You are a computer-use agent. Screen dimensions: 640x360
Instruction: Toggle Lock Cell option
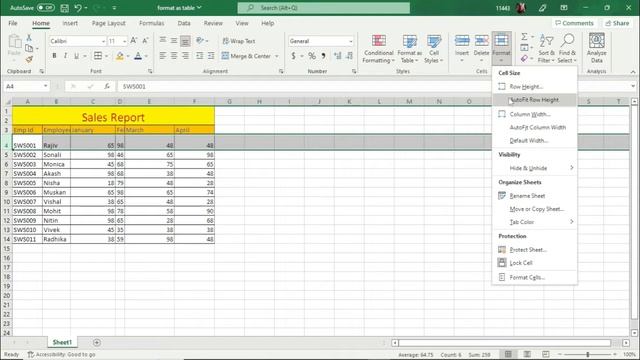point(534,263)
